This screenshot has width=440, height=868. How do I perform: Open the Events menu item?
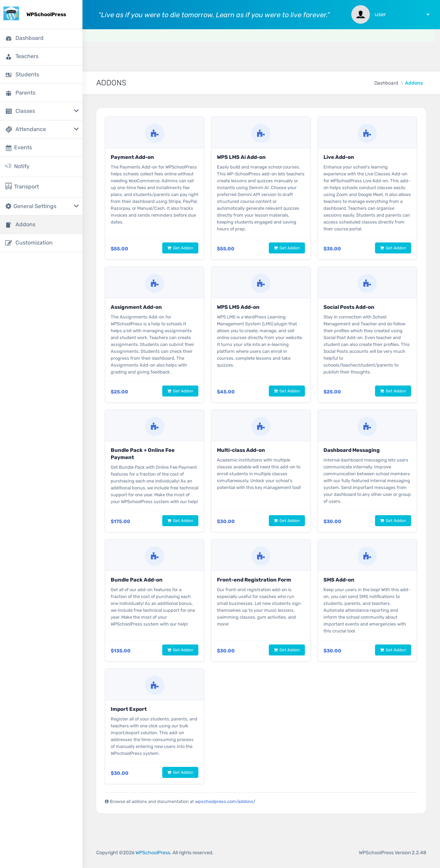(41, 148)
